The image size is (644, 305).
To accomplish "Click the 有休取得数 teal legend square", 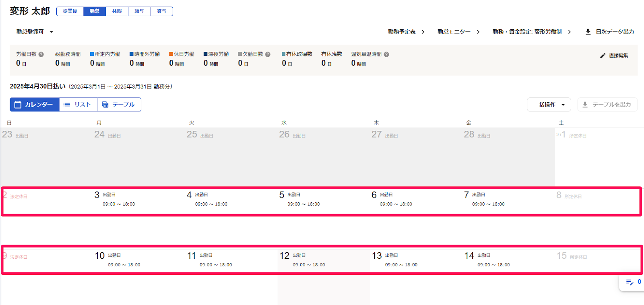I will click(283, 54).
